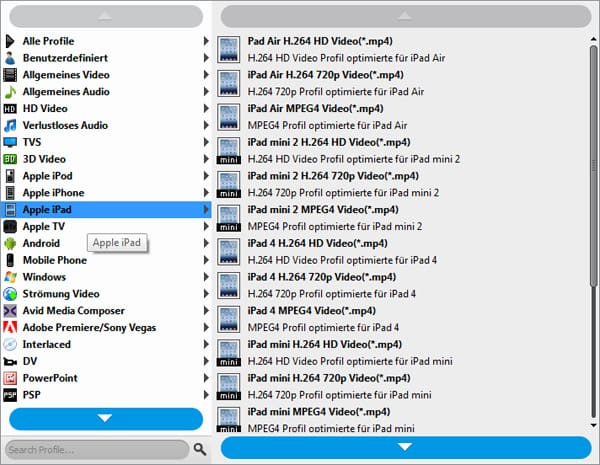This screenshot has height=465, width=600.
Task: Expand the PSP submenu arrow
Action: pos(206,395)
